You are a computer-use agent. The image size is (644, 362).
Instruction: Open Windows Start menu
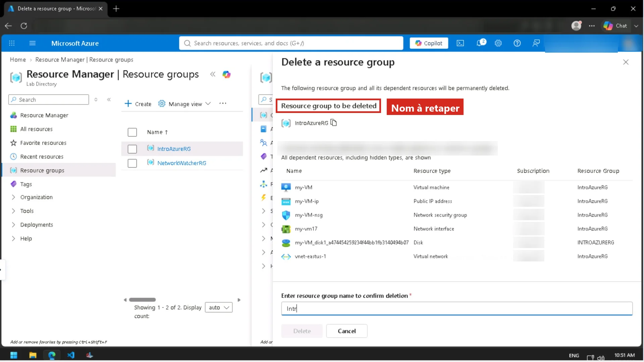click(14, 355)
